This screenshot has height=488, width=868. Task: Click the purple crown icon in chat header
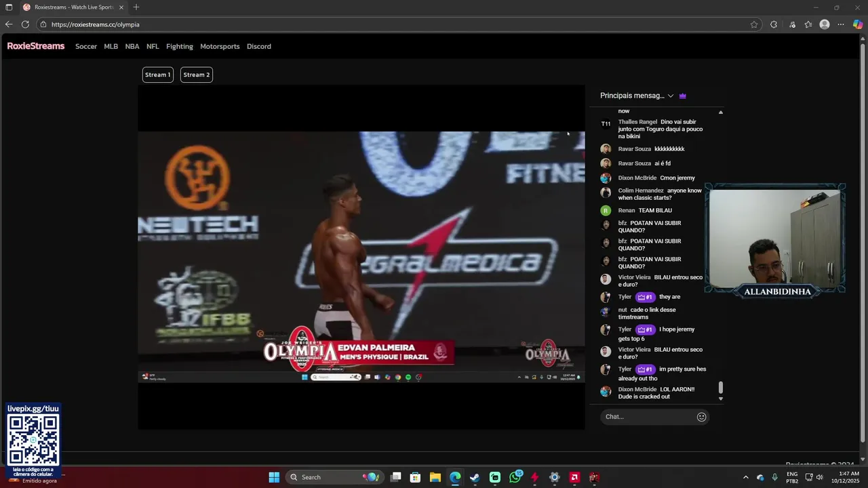pos(683,96)
